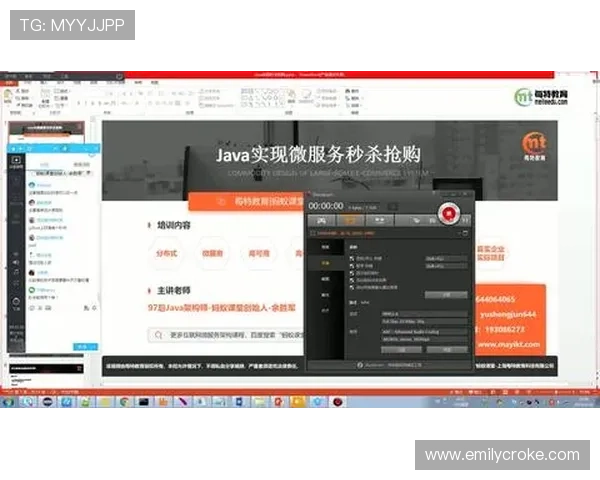The image size is (600, 480).
Task: Toggle the webcam overlay checkbox
Action: tap(352, 287)
